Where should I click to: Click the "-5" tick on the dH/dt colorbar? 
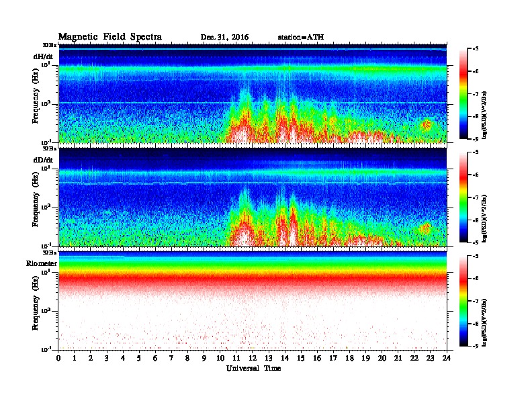coord(476,49)
